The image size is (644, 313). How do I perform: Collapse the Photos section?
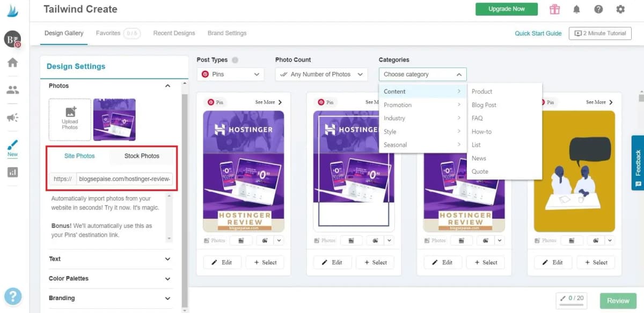click(167, 86)
